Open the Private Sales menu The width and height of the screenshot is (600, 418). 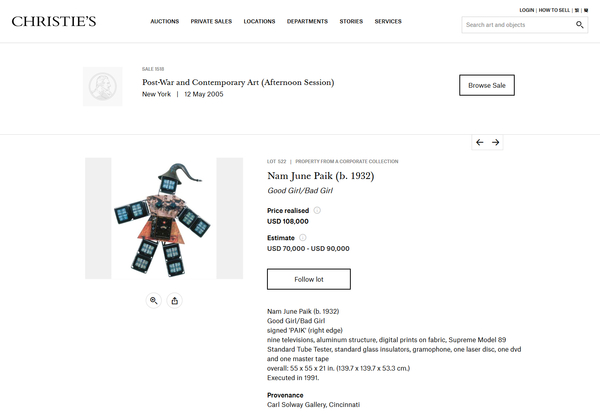tap(210, 21)
